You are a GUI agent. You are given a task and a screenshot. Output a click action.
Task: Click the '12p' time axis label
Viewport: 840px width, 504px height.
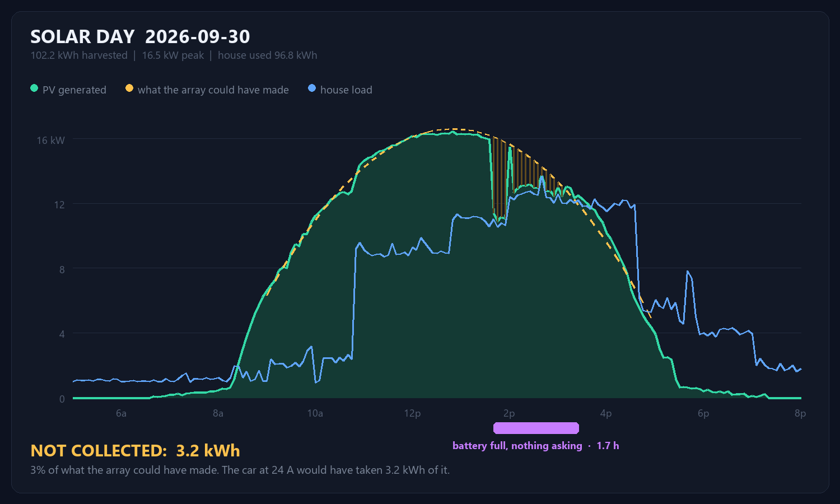pyautogui.click(x=412, y=413)
